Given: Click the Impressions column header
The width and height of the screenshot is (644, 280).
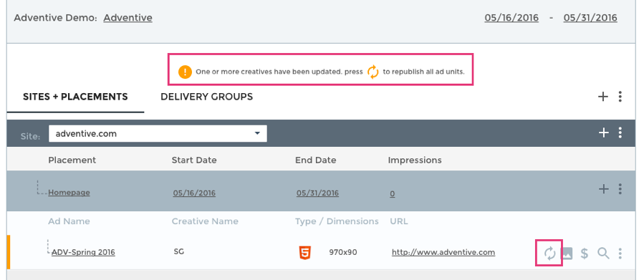Looking at the screenshot, I should pyautogui.click(x=415, y=160).
